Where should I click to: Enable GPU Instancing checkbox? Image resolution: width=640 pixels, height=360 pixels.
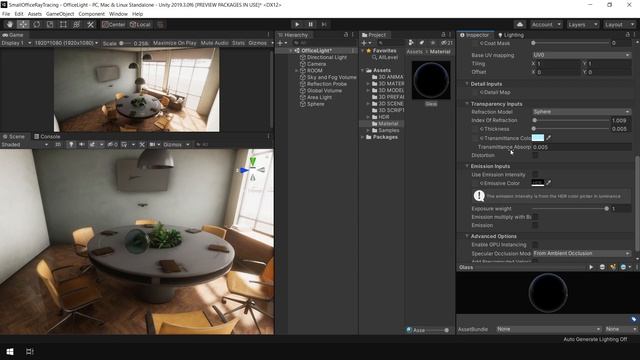[x=535, y=244]
